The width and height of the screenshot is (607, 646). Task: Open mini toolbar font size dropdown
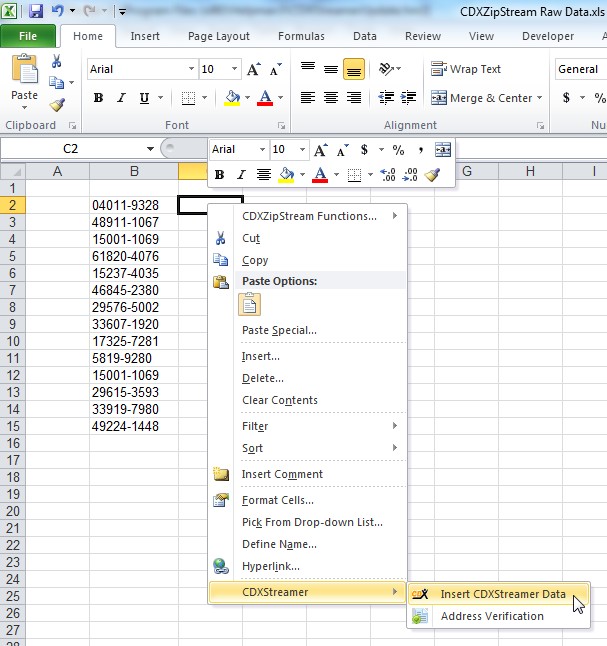point(302,149)
